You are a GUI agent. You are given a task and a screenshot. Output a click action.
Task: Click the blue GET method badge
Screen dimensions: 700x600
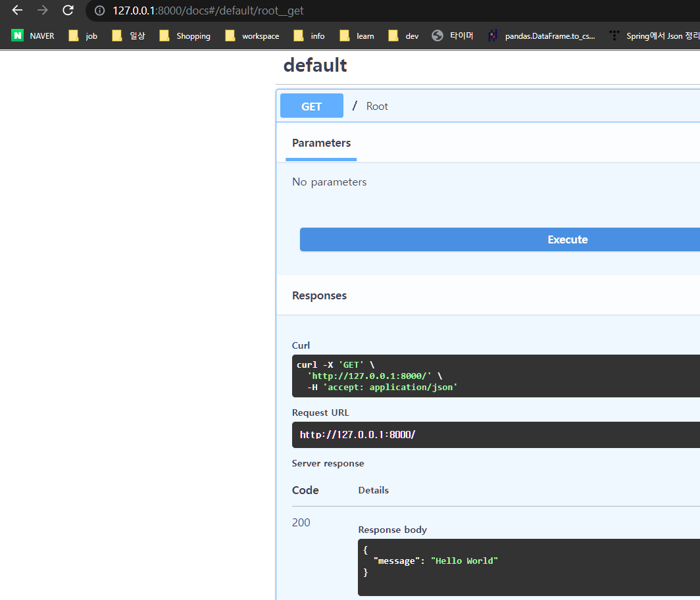click(312, 106)
